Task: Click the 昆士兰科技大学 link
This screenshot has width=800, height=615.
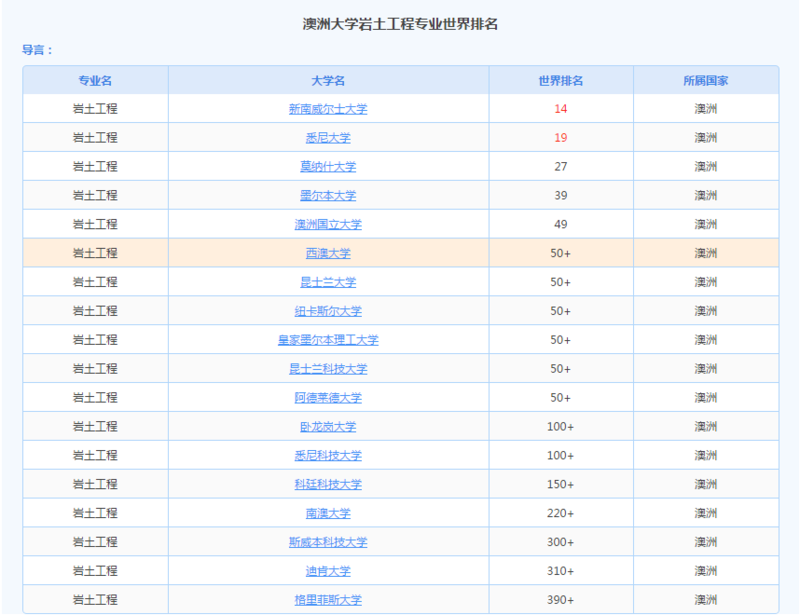Action: (328, 368)
